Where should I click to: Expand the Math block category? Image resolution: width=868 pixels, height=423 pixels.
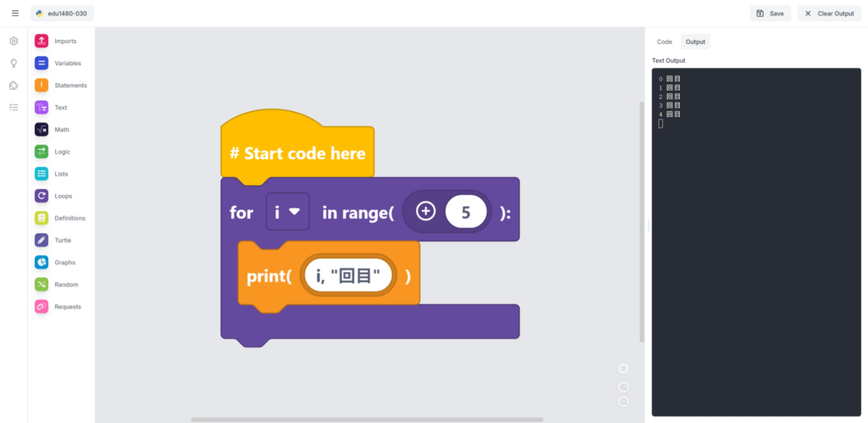[59, 130]
